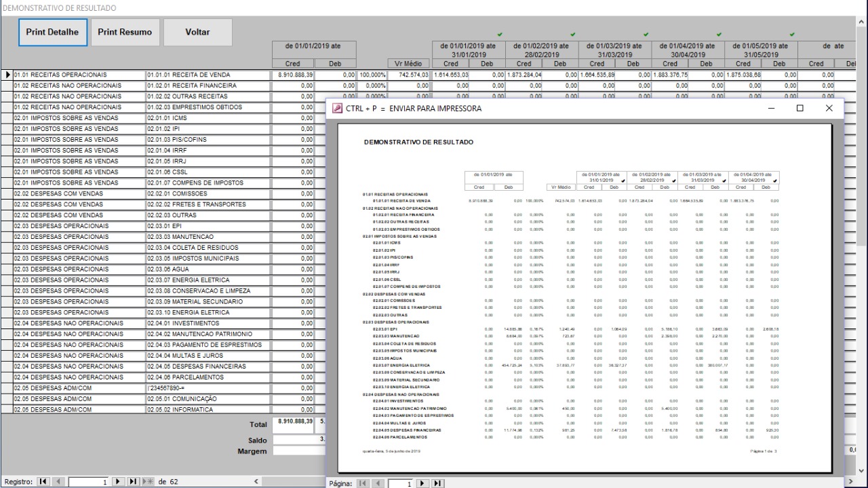The width and height of the screenshot is (868, 488).
Task: Click vertical scrollbar up arrow of main form
Action: [862, 22]
